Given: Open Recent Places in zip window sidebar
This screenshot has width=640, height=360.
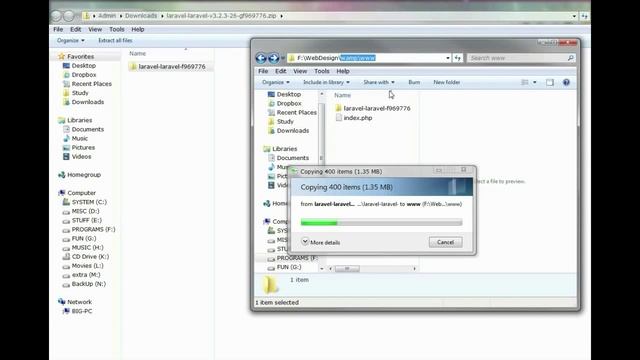Looking at the screenshot, I should click(x=87, y=84).
